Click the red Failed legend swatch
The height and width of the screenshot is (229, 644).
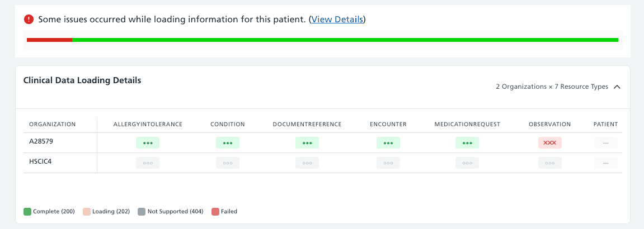215,212
